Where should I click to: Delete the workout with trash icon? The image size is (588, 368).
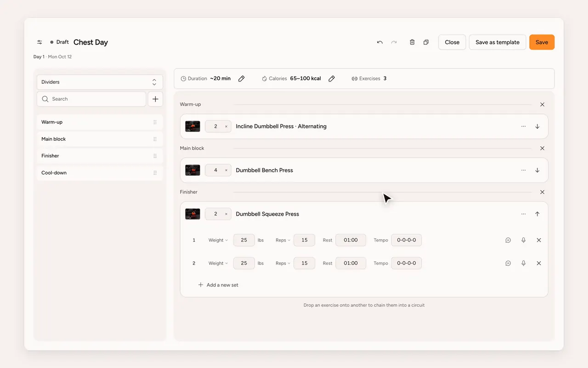tap(412, 42)
